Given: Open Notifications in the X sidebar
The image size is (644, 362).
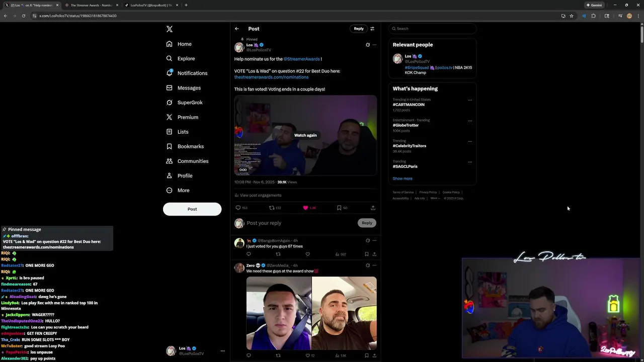Looking at the screenshot, I should click(x=187, y=73).
